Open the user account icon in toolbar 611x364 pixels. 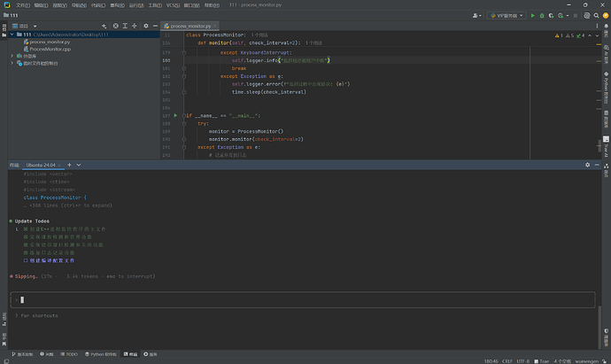pos(476,16)
